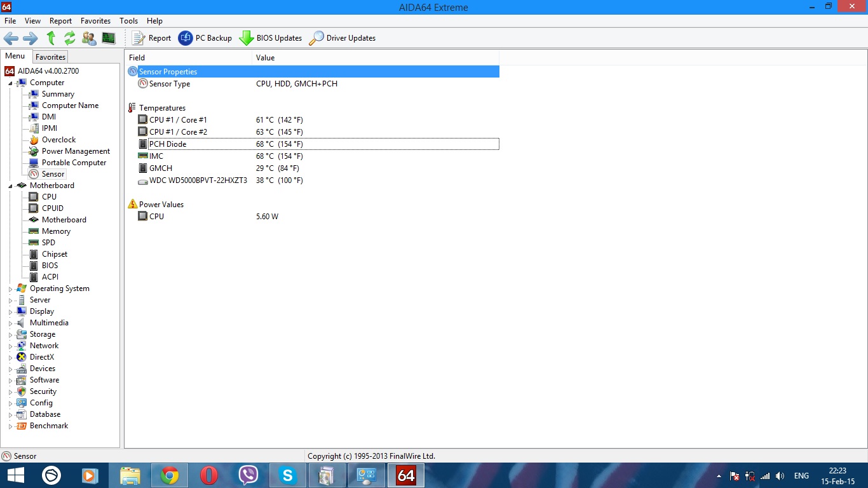Open the Tools menu
The width and height of the screenshot is (868, 488).
128,21
